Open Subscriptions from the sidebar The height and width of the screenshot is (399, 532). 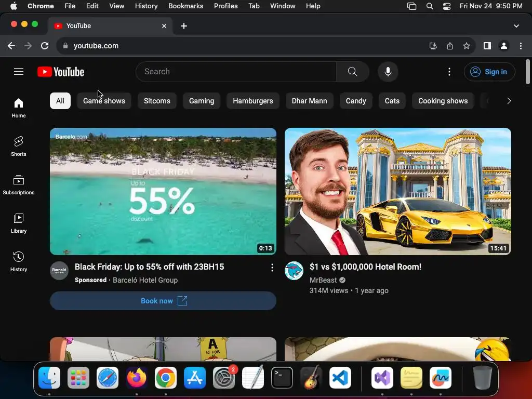[19, 185]
